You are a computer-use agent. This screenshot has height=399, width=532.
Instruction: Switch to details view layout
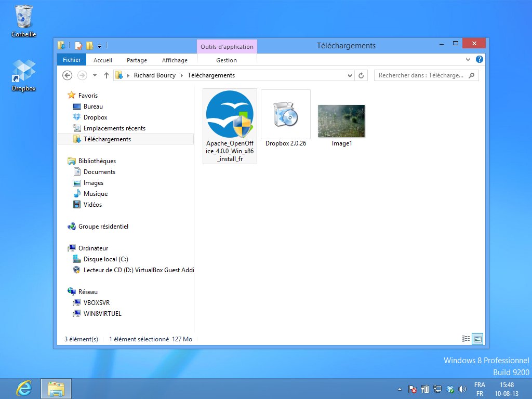[x=466, y=339]
